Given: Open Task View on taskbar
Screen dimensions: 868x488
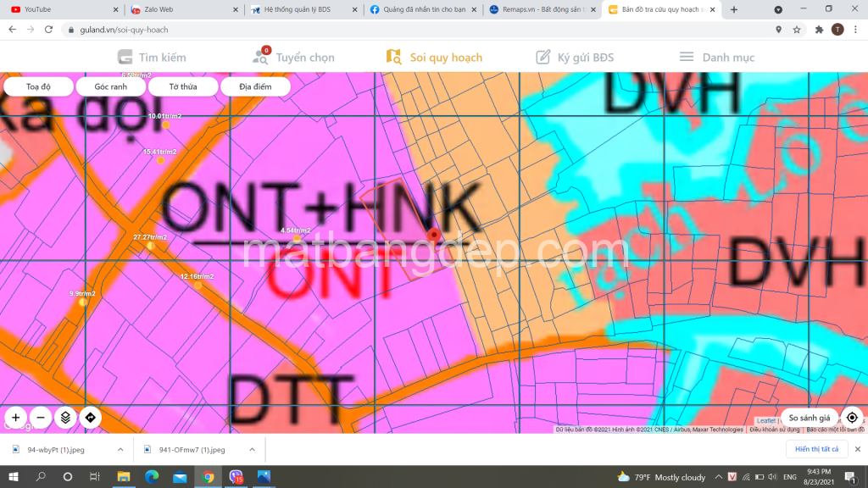Looking at the screenshot, I should coord(95,476).
